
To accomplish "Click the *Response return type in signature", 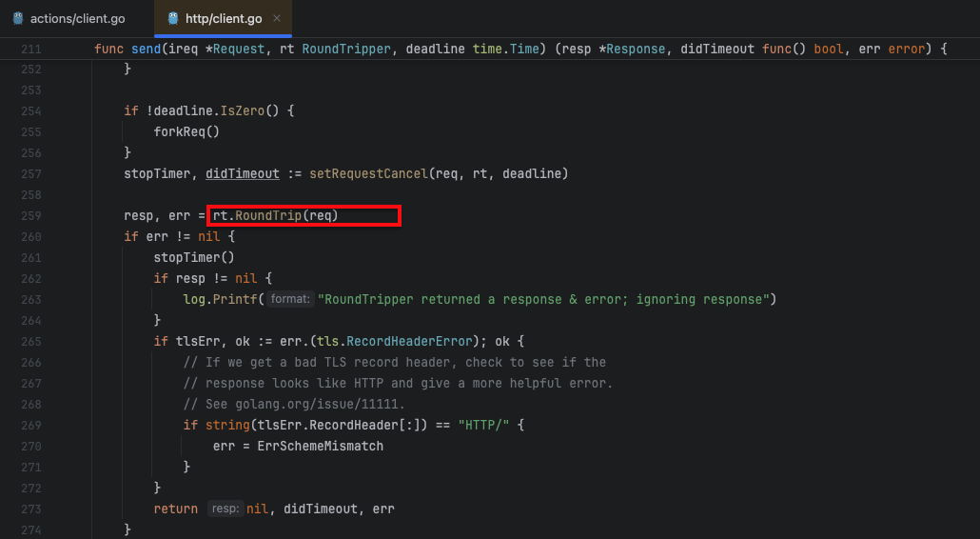I will 631,49.
